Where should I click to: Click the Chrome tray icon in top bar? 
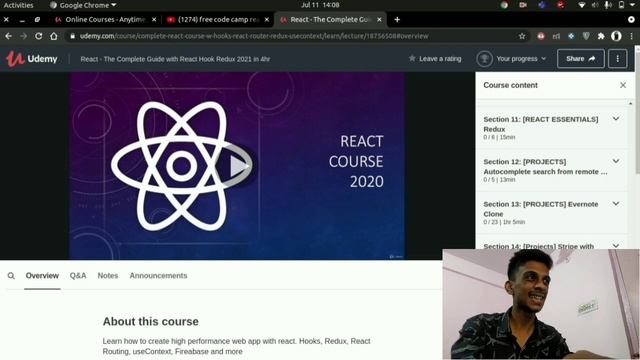[504, 5]
